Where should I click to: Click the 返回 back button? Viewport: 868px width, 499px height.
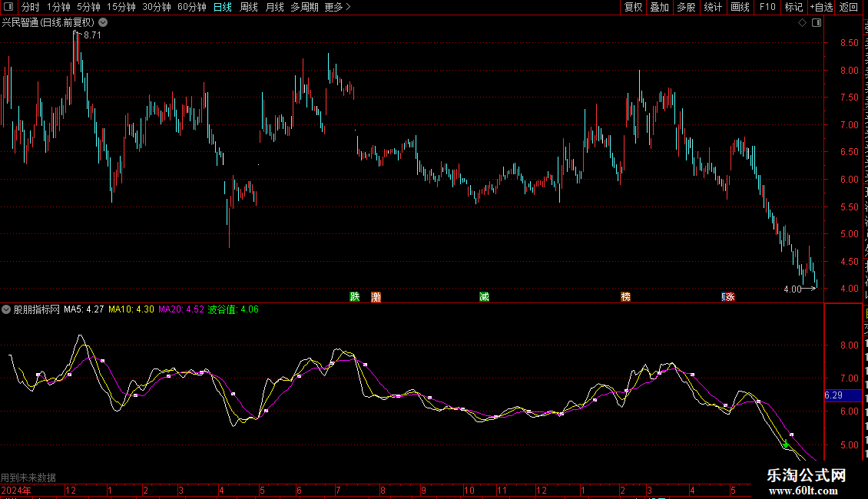tap(848, 7)
